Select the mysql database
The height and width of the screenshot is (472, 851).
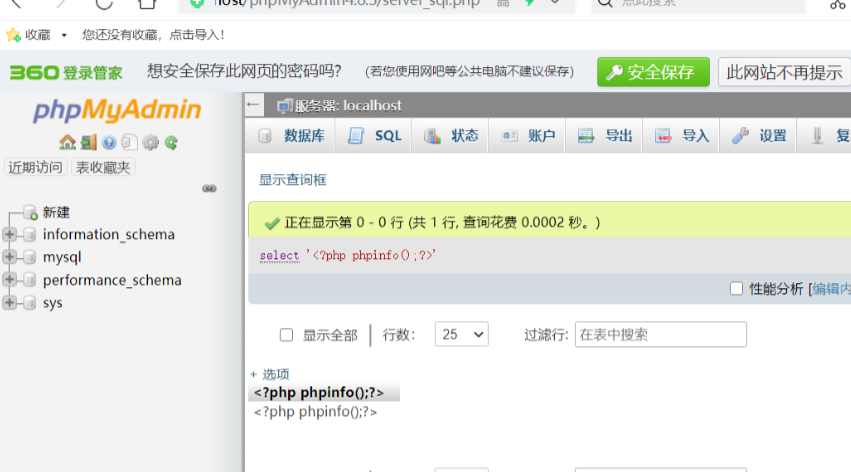[62, 257]
